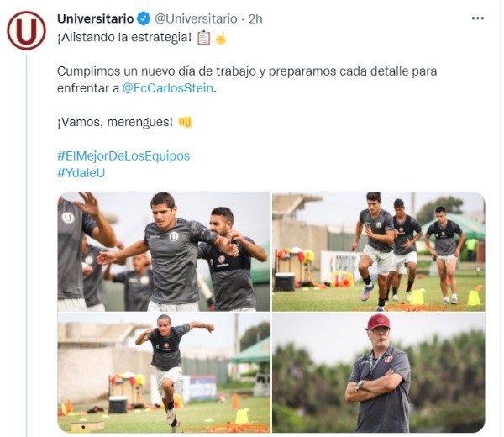Open photo of players stretching arms
Viewport: 504px width, 437px height.
point(164,251)
